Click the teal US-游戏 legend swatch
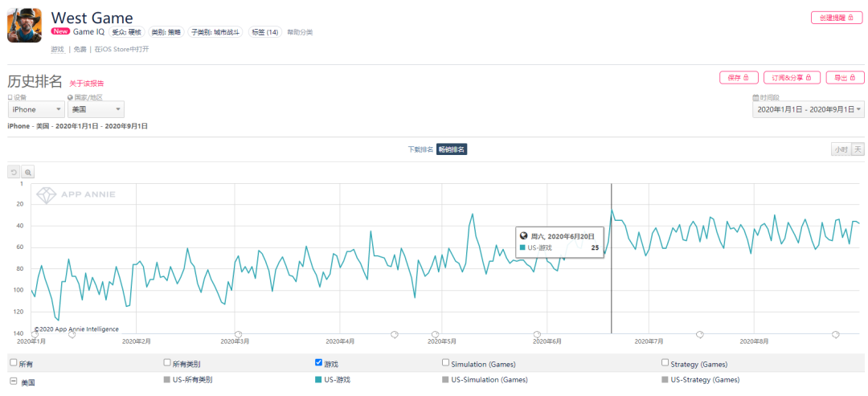Image resolution: width=868 pixels, height=396 pixels. point(318,379)
